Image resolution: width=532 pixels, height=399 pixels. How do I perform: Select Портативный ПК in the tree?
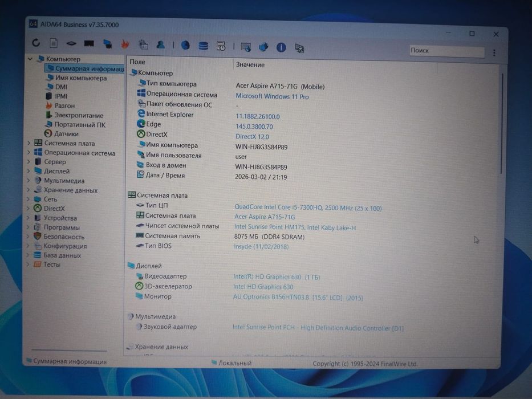click(80, 124)
